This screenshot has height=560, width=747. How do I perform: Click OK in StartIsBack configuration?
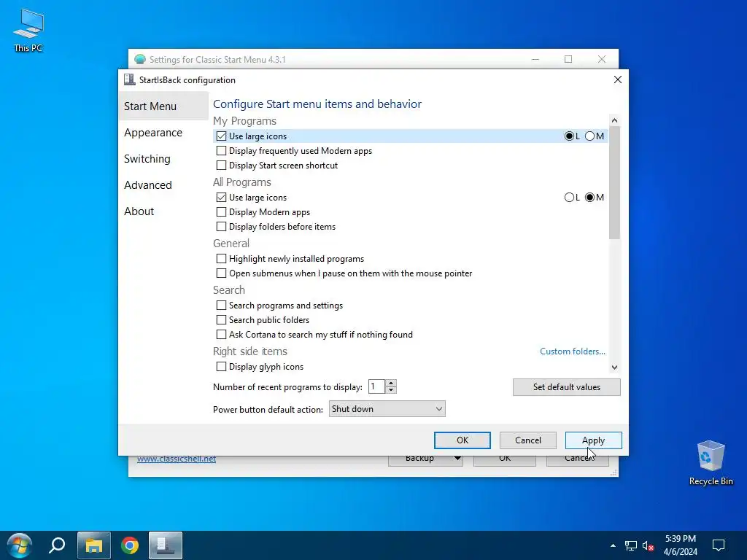tap(462, 440)
